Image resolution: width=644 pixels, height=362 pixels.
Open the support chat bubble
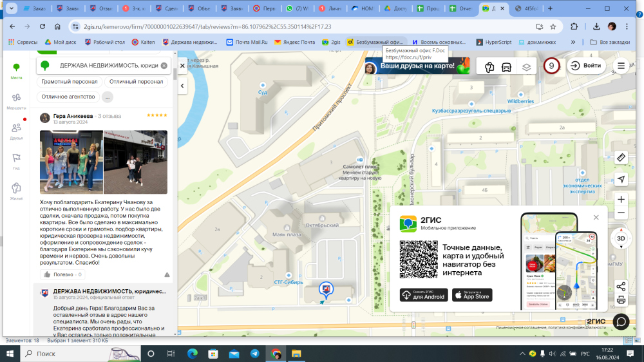point(621,321)
